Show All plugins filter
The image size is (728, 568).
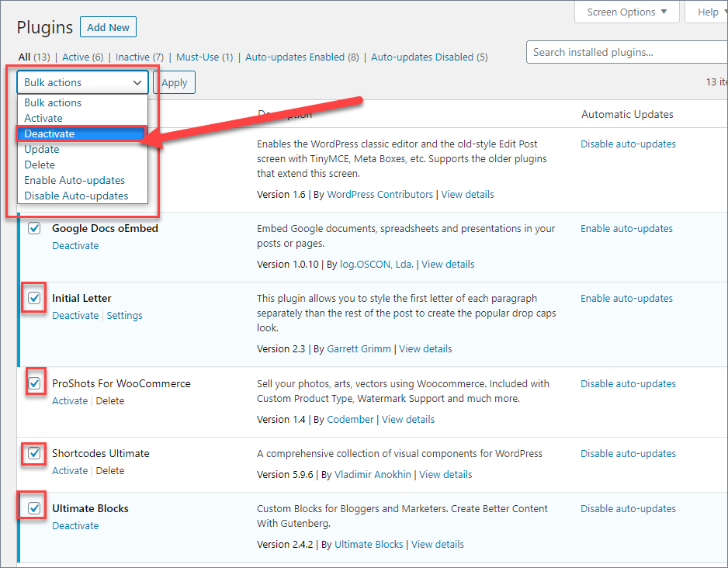(x=34, y=57)
